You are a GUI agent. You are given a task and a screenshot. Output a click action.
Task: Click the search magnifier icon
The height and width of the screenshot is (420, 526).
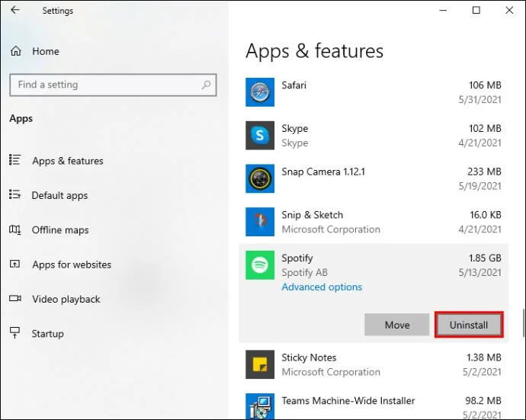pos(206,85)
